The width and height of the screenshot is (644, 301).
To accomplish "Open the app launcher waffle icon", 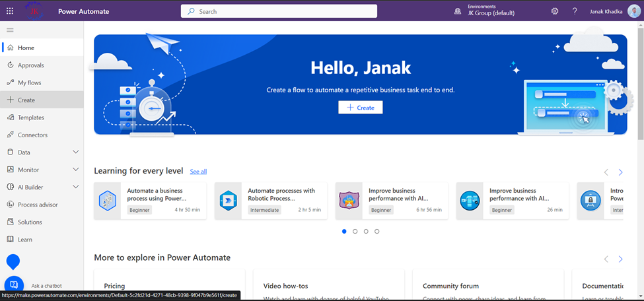I will click(10, 11).
